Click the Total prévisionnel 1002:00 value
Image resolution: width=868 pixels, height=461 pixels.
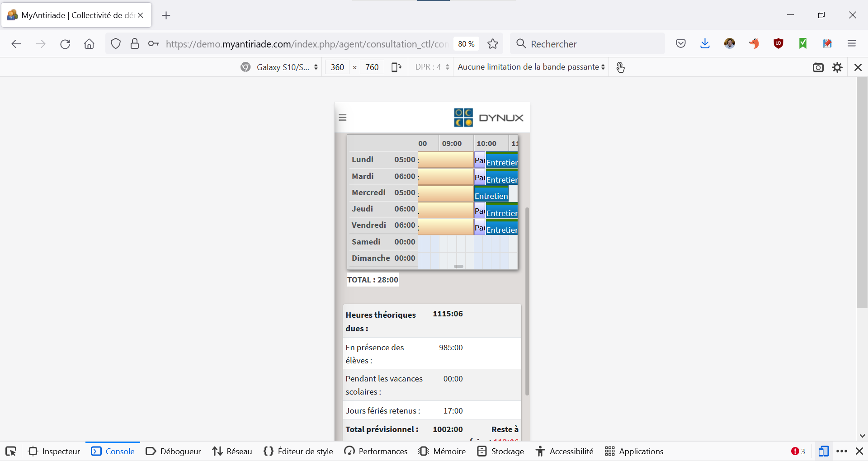point(448,429)
